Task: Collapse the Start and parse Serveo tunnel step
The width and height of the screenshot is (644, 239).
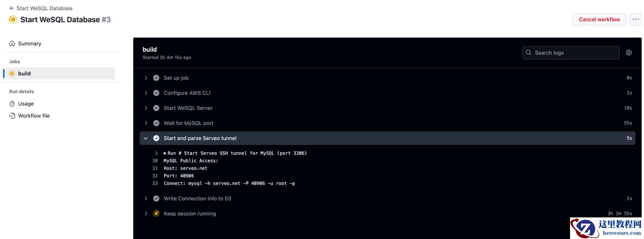Action: pyautogui.click(x=387, y=138)
